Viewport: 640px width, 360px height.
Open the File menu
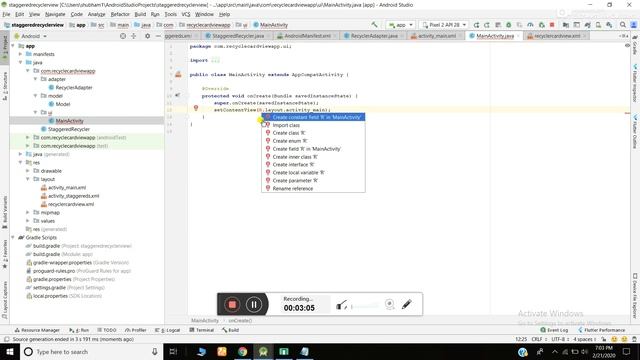coord(7,14)
